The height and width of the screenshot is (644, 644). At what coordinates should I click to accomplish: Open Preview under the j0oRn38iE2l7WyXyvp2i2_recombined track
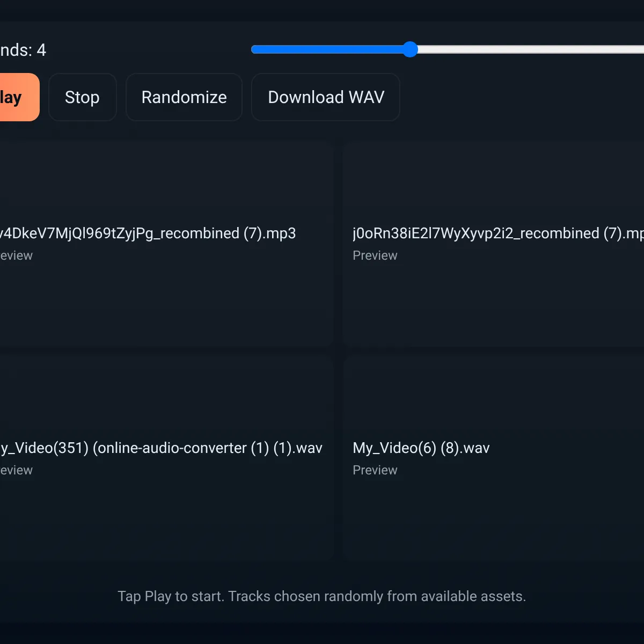(375, 255)
